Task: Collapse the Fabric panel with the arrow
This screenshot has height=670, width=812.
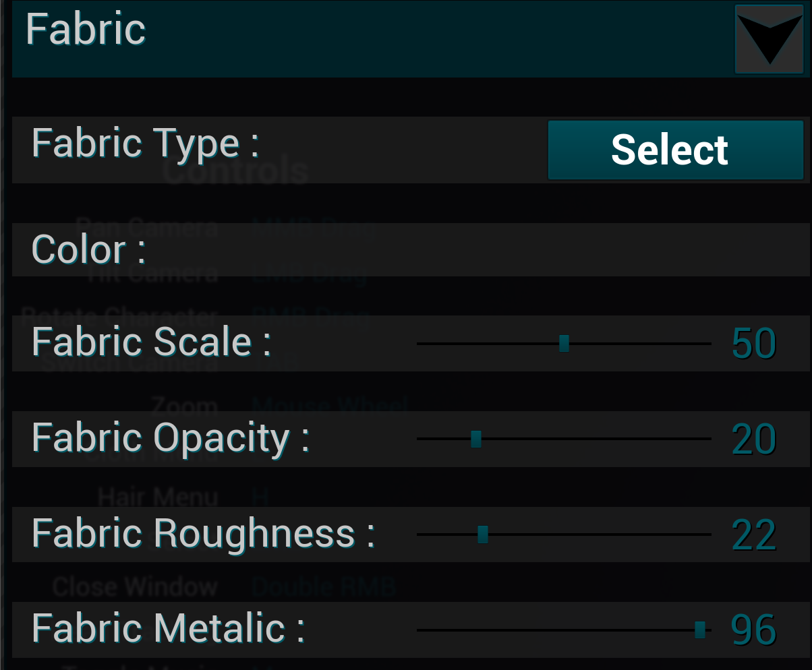Action: tap(768, 39)
